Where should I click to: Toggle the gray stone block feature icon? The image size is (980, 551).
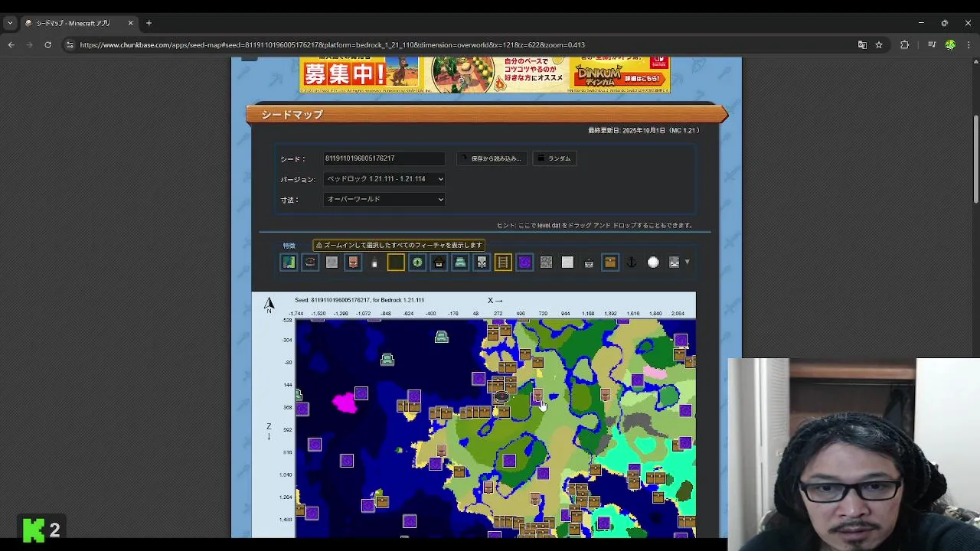(332, 262)
